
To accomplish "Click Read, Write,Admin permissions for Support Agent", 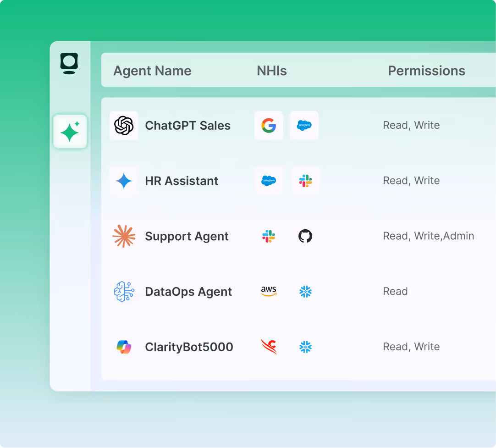I will (428, 236).
